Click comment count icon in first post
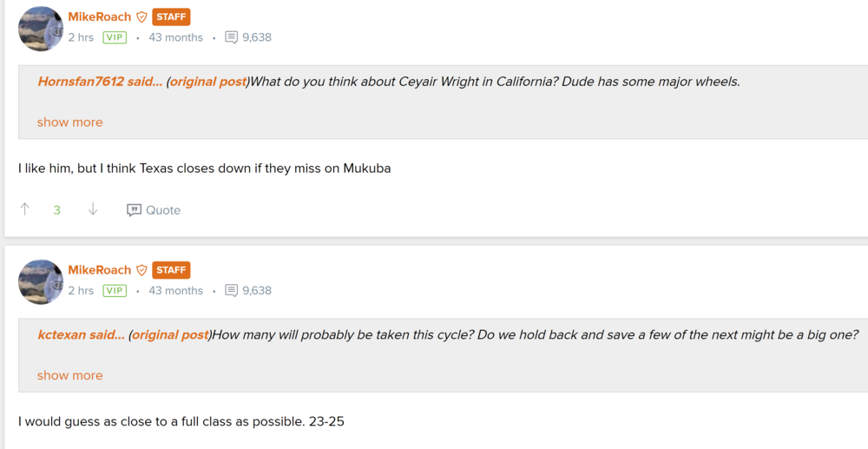868x449 pixels. [x=231, y=37]
